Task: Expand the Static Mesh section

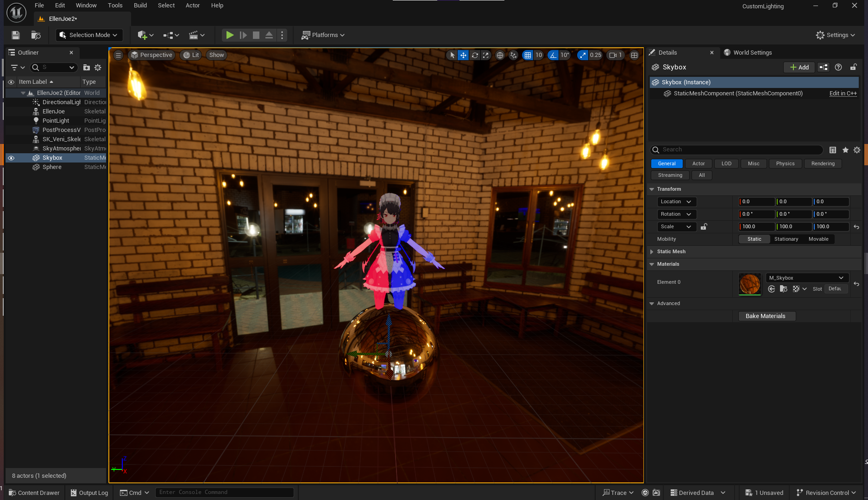Action: (652, 252)
